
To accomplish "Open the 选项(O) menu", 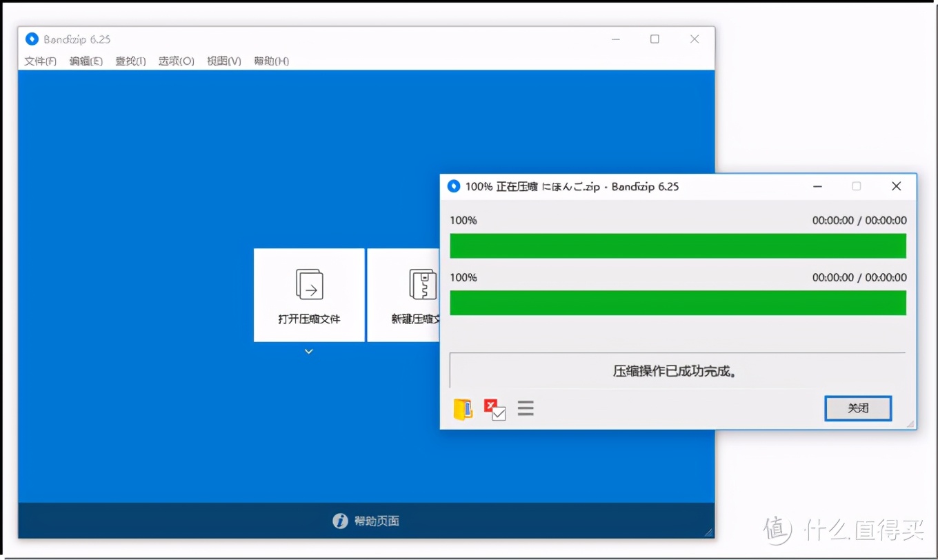I will 175,61.
